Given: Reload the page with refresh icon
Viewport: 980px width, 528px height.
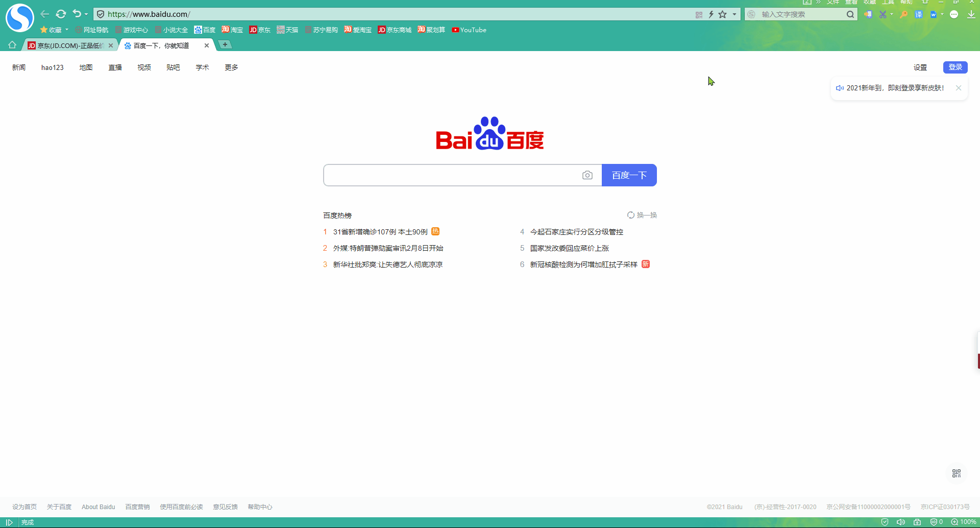Looking at the screenshot, I should coord(61,14).
